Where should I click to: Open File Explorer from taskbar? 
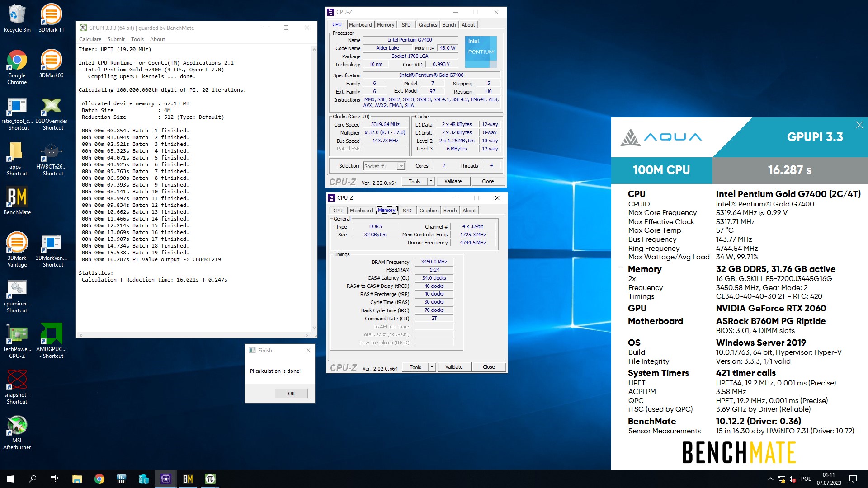coord(77,479)
